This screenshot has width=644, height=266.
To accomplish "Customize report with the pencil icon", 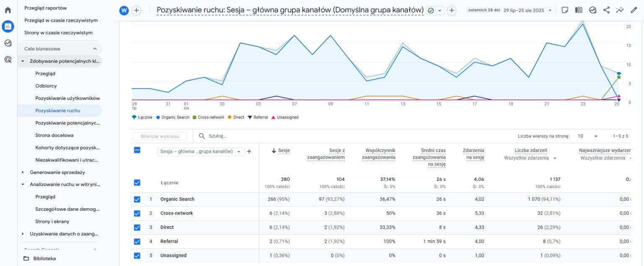I will tap(634, 10).
